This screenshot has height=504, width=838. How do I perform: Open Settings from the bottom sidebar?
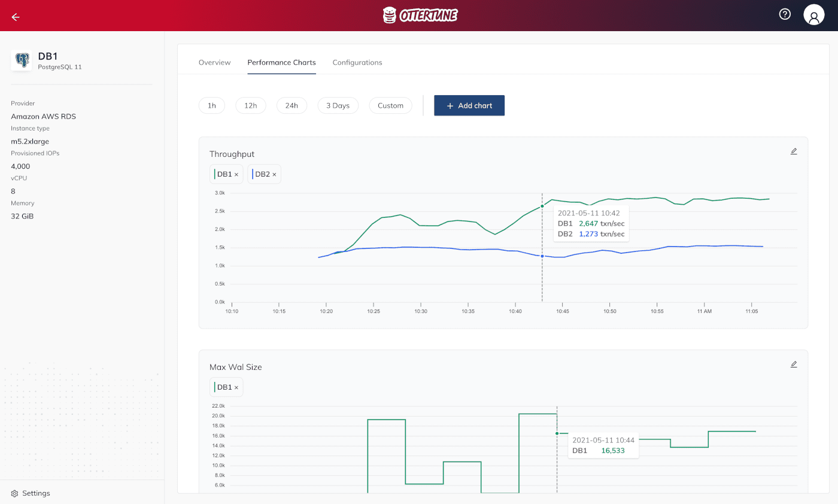click(x=30, y=493)
